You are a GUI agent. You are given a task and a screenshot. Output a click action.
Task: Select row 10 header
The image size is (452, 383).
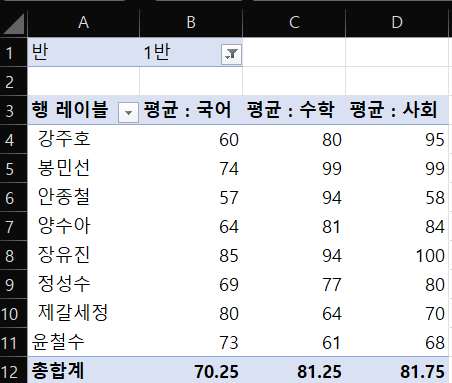(x=13, y=314)
